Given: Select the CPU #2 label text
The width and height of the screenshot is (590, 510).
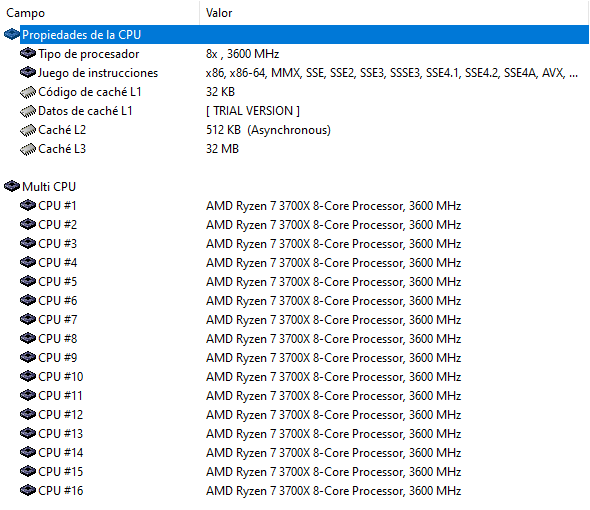Looking at the screenshot, I should click(x=57, y=224).
